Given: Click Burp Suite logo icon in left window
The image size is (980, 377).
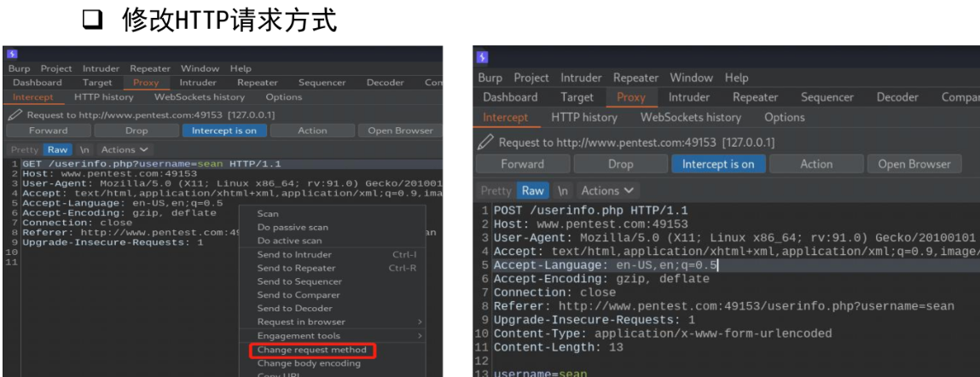Looking at the screenshot, I should (12, 54).
